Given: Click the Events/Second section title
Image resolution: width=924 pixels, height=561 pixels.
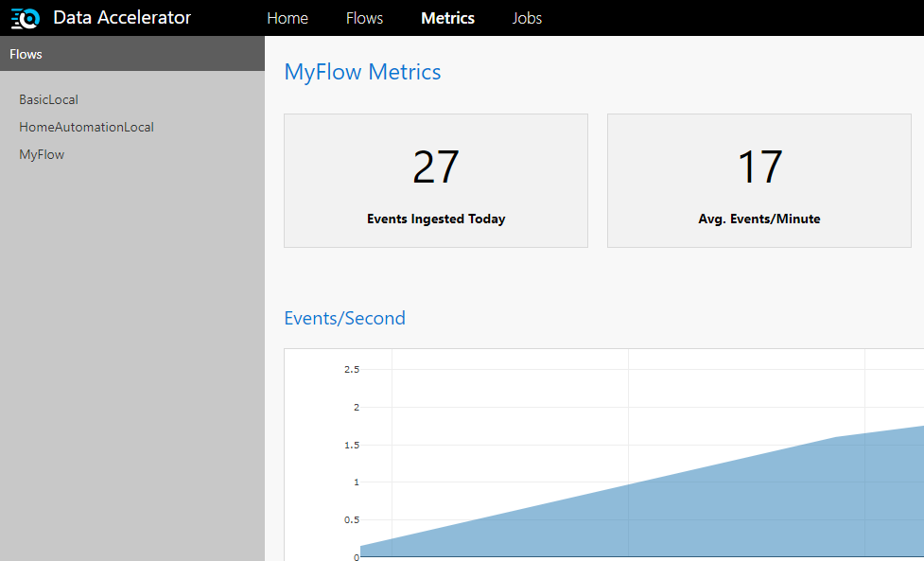Looking at the screenshot, I should point(344,318).
